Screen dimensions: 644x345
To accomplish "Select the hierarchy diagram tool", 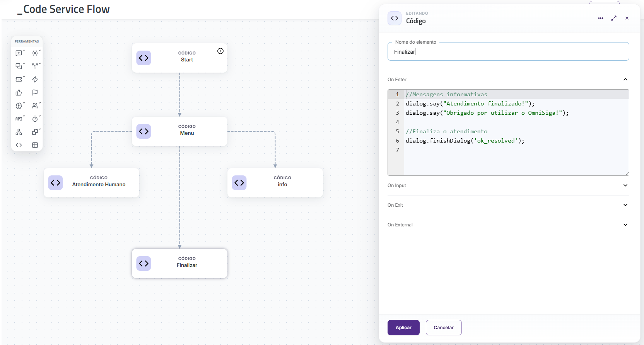I will 19,132.
